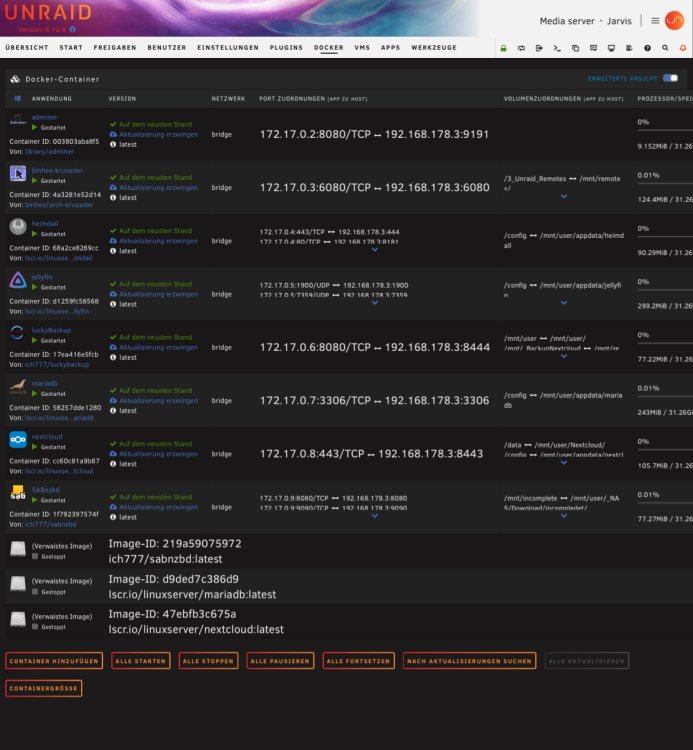Toggle the Erweiterte Ansicht switch
This screenshot has width=693, height=750.
671,78
